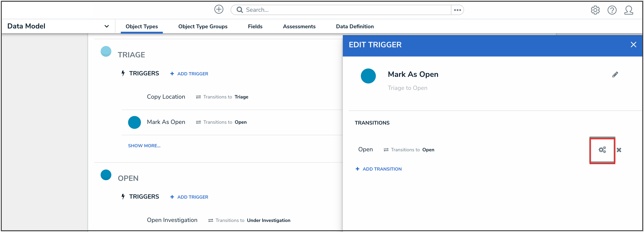644x232 pixels.
Task: Open the search options ellipsis menu
Action: click(x=457, y=10)
